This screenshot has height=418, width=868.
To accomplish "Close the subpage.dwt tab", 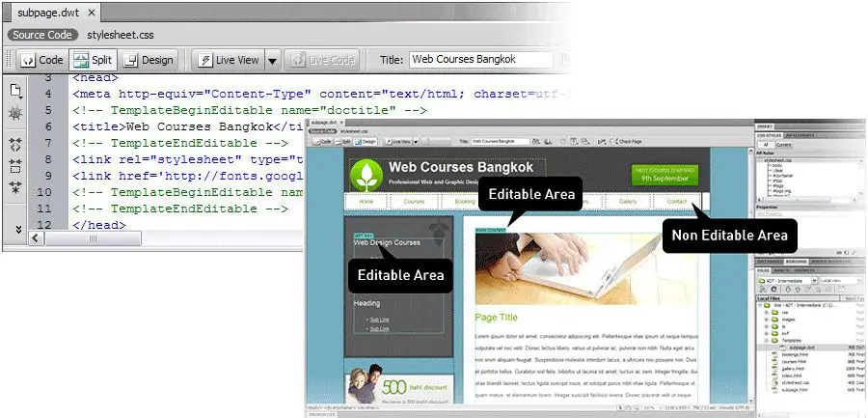I will click(91, 14).
